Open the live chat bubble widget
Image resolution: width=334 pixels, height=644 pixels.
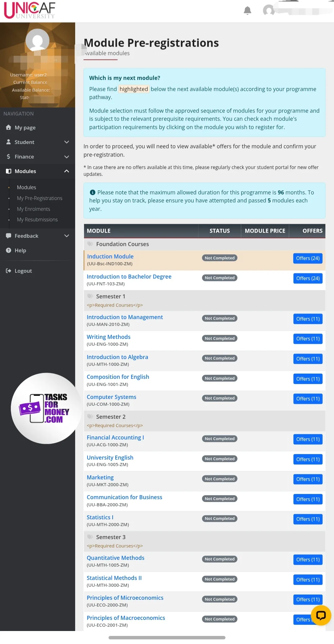[321, 616]
